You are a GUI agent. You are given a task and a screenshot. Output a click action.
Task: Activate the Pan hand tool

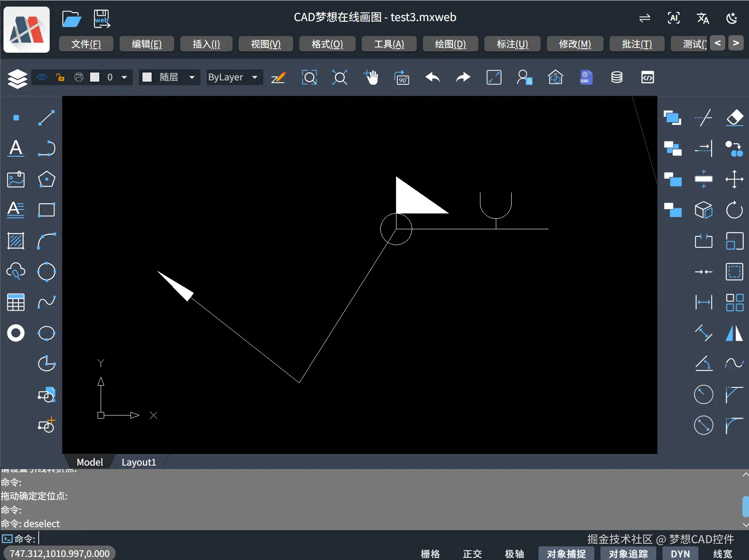pos(371,77)
